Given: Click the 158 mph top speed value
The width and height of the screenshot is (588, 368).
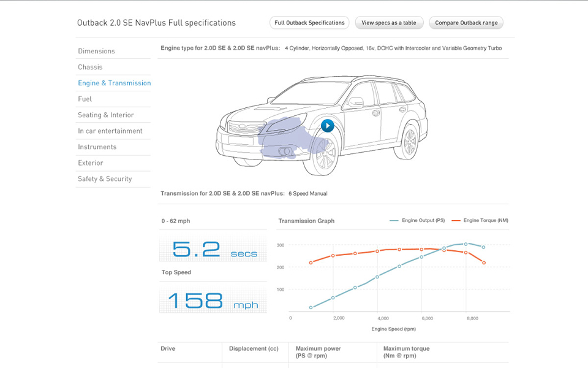Looking at the screenshot, I should [213, 301].
